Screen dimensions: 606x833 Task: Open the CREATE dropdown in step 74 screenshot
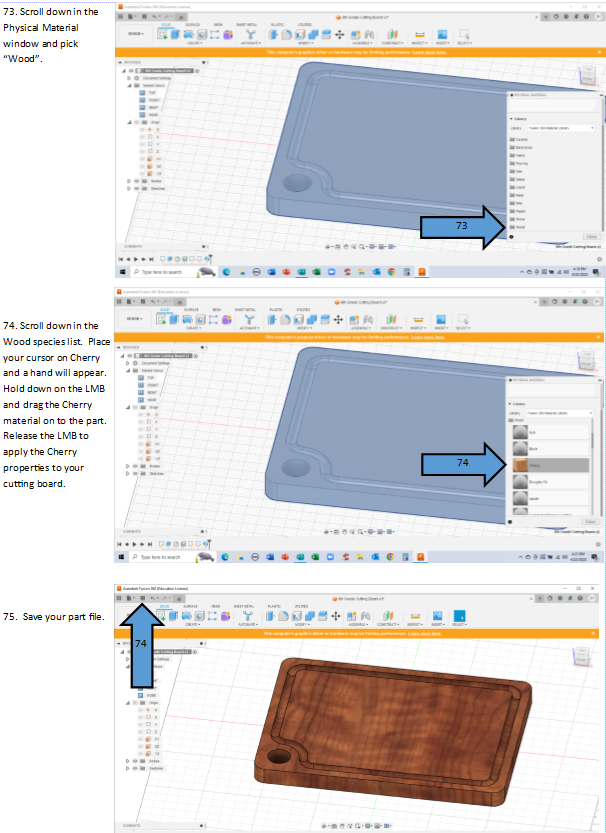(193, 328)
